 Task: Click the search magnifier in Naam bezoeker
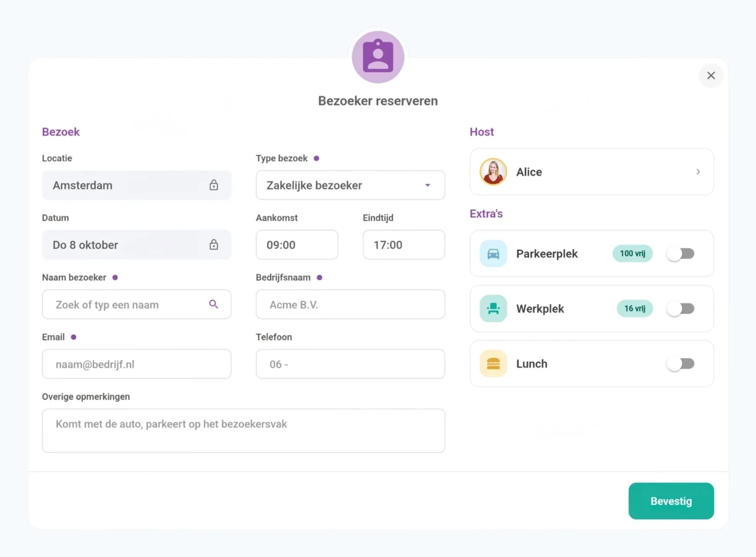pyautogui.click(x=214, y=304)
